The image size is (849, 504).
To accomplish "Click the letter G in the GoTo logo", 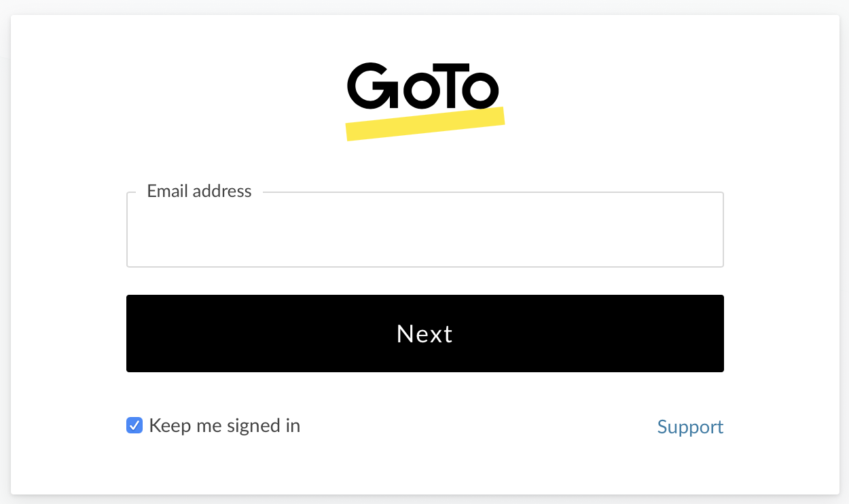I will pyautogui.click(x=370, y=87).
